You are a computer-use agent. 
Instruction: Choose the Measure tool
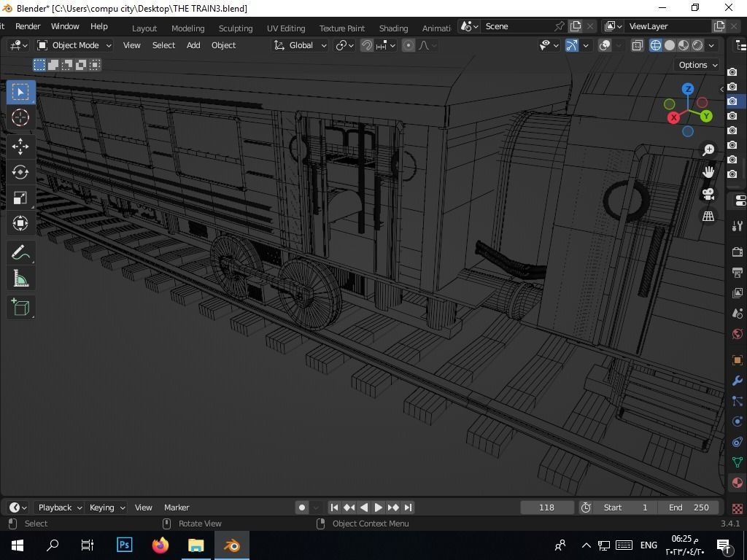20,278
